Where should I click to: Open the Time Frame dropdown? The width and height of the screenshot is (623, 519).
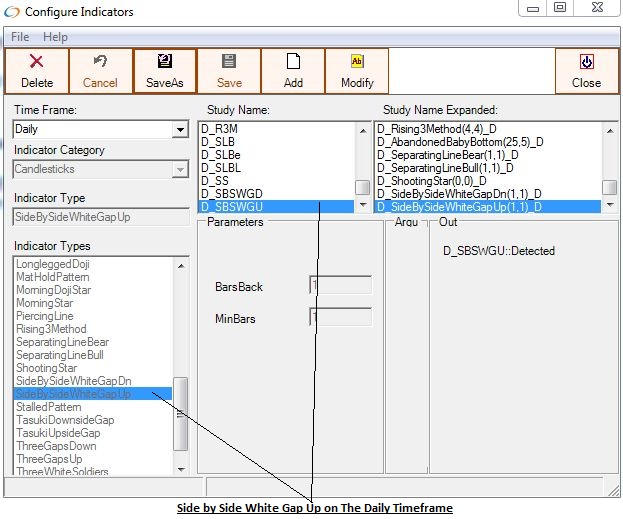[x=180, y=130]
